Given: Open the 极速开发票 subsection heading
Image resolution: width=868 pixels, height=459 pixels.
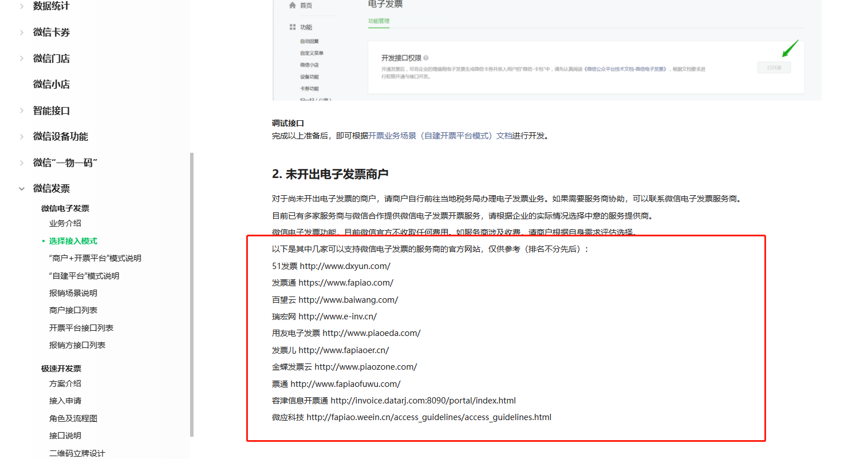Looking at the screenshot, I should [x=61, y=369].
